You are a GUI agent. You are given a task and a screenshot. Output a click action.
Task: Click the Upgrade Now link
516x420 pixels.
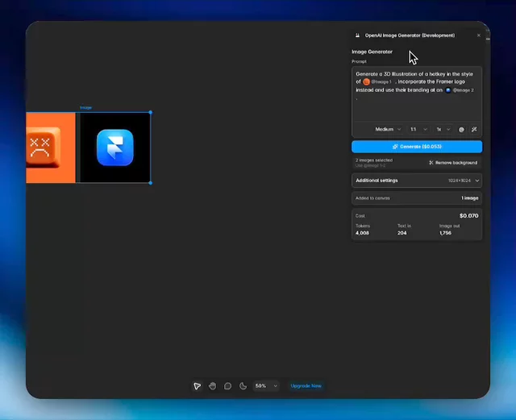point(306,386)
